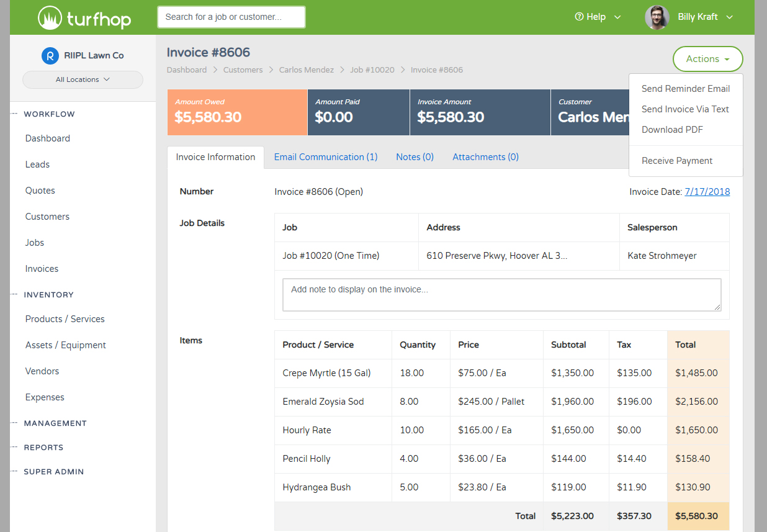The width and height of the screenshot is (767, 532).
Task: Expand the Help menu chevron
Action: (619, 17)
